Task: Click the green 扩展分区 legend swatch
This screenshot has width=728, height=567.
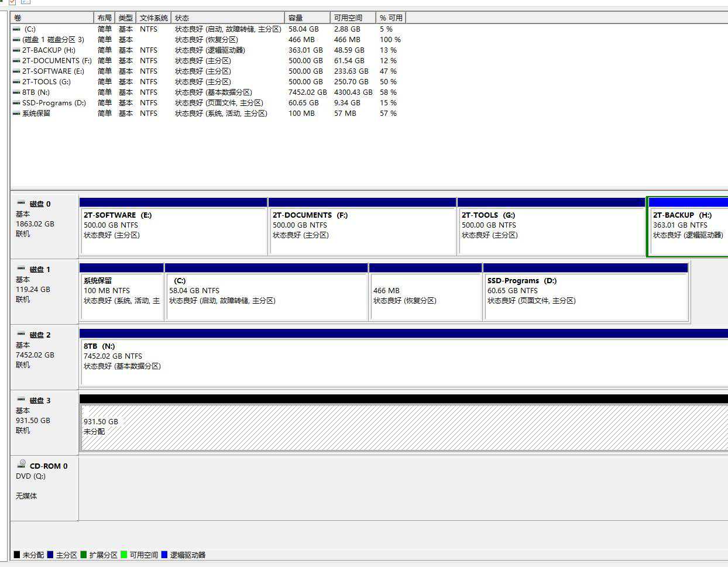Action: [84, 555]
